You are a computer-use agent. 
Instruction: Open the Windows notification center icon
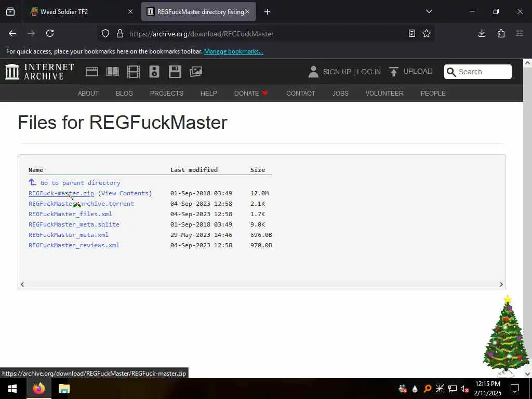(515, 389)
